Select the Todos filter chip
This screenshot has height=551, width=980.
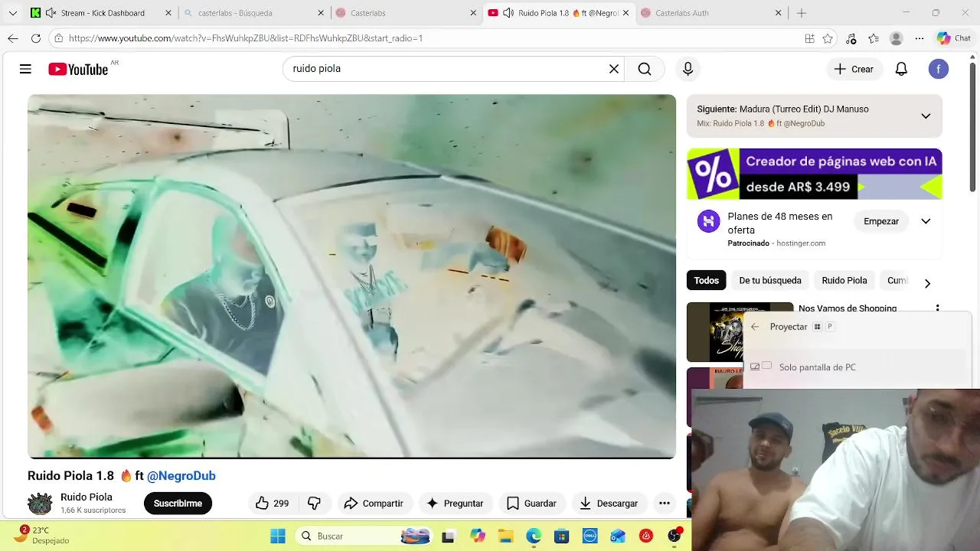pos(706,281)
